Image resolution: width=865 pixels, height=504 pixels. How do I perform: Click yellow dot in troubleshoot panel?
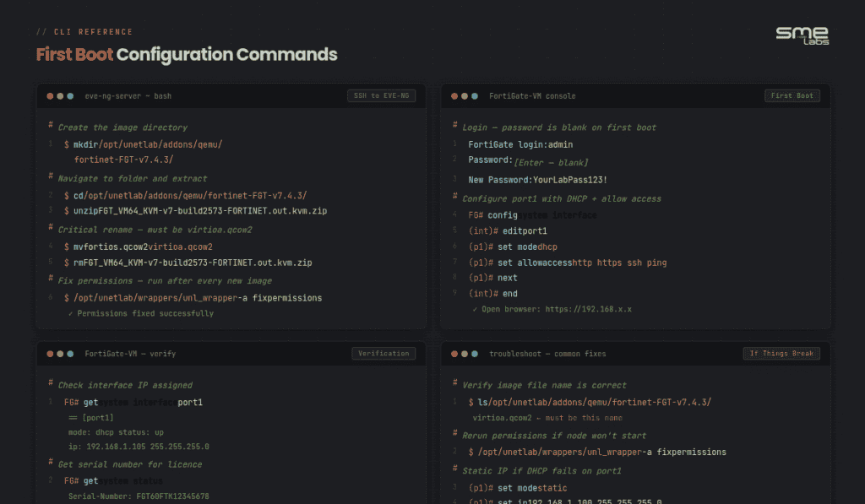465,354
